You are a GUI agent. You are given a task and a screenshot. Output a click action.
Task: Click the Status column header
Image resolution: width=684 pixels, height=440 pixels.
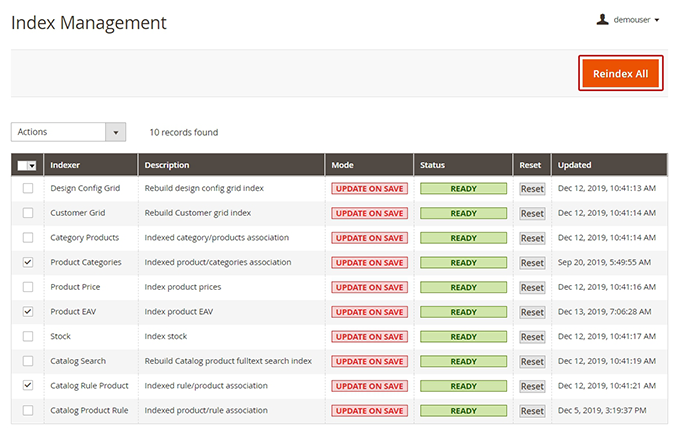click(x=433, y=165)
